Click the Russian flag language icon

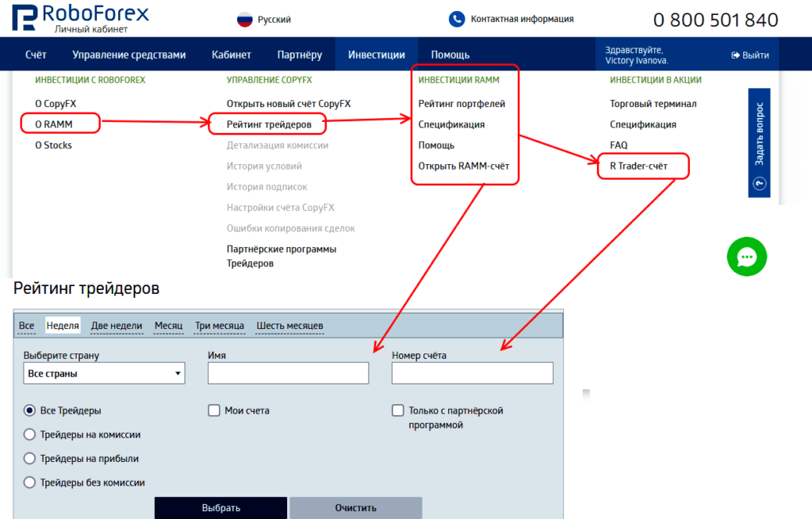tap(246, 19)
